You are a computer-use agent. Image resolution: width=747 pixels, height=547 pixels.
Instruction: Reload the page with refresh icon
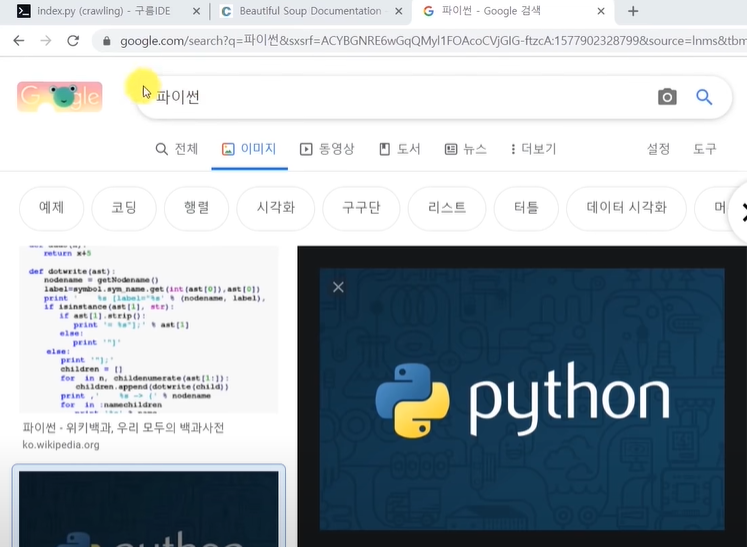[73, 41]
